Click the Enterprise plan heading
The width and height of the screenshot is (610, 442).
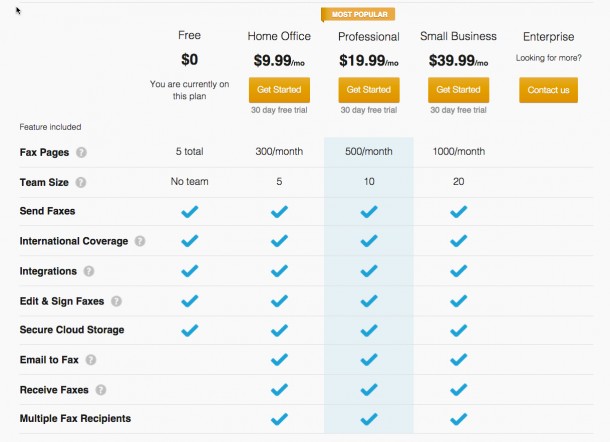point(548,37)
